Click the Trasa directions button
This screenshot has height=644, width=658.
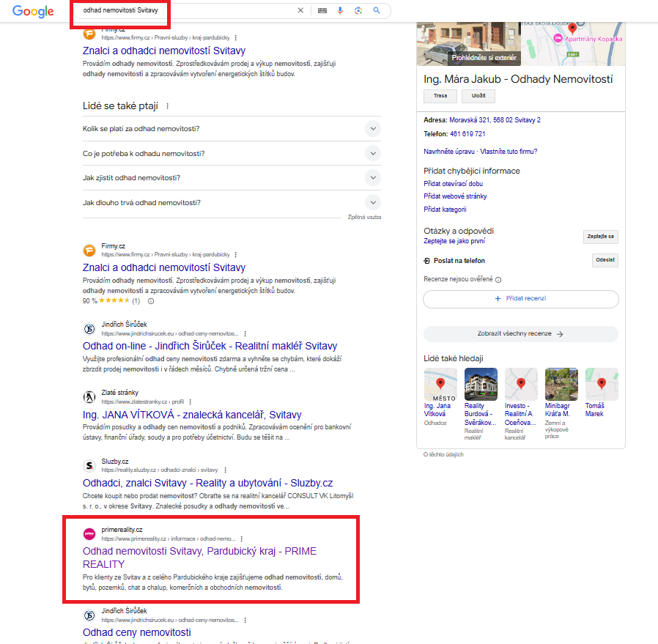pos(440,96)
